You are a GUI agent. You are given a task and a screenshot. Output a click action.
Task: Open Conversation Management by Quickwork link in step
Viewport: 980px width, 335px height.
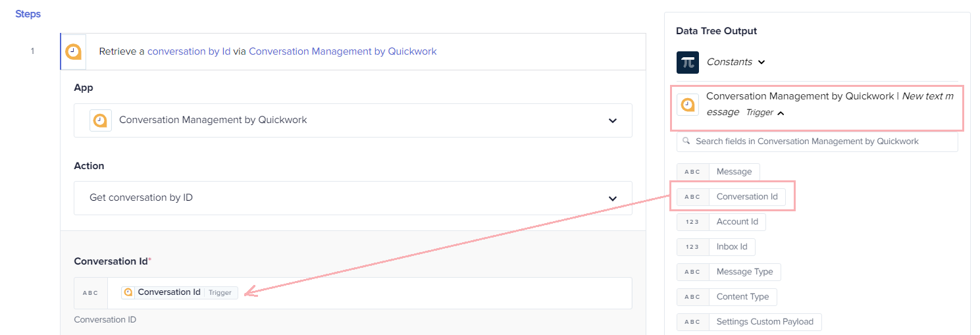(x=343, y=51)
